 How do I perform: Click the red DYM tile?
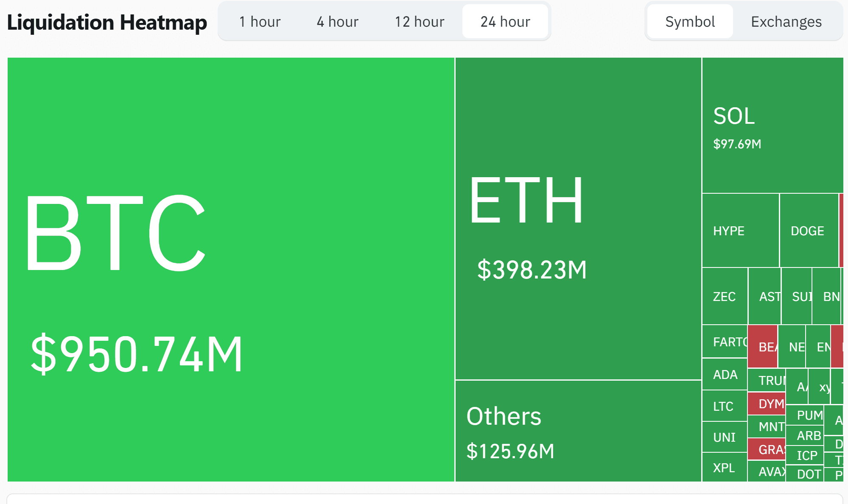pos(766,404)
